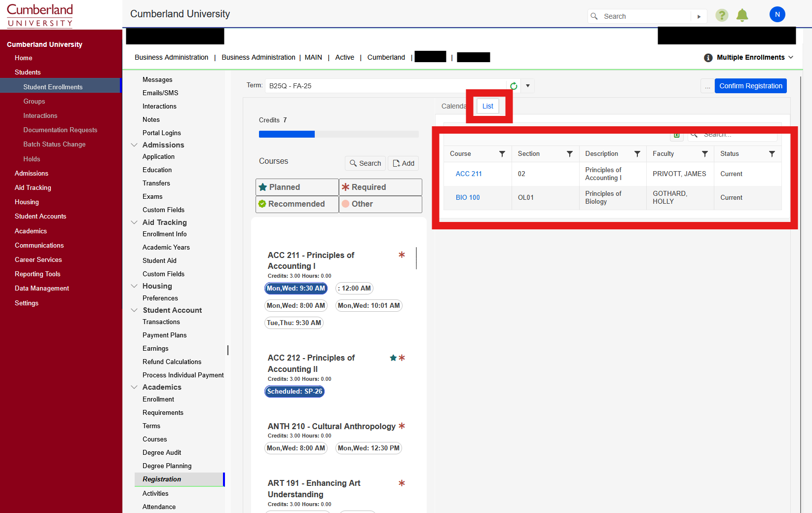Click the Multiple Enrollments info icon
This screenshot has height=513, width=812.
point(708,58)
